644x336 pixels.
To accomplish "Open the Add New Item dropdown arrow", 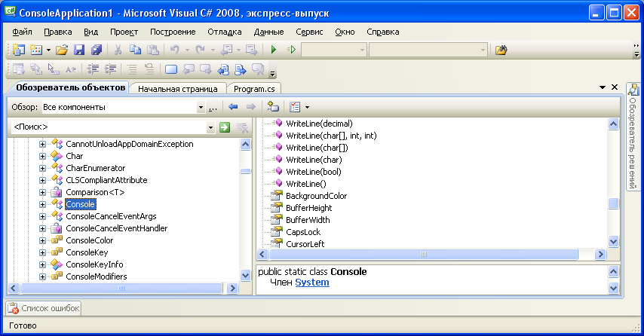I will tap(48, 50).
